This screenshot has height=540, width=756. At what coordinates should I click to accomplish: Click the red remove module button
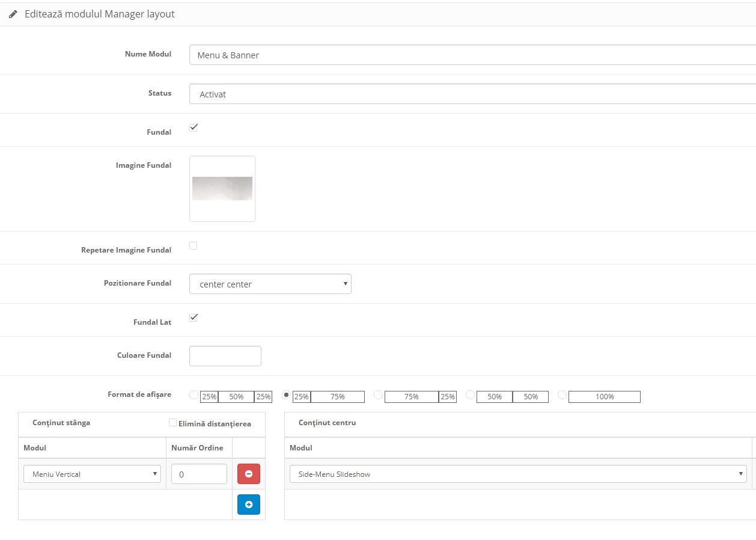coord(248,474)
